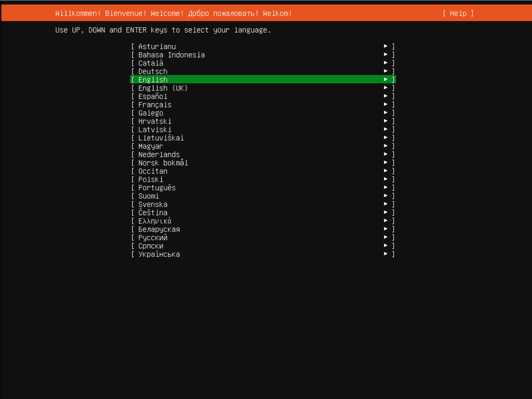Screen dimensions: 532x399
Task: Expand the Polski entry arrow
Action: [385, 179]
